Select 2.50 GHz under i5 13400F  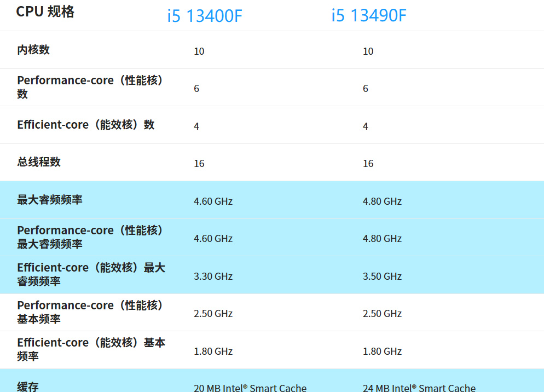[x=213, y=314]
